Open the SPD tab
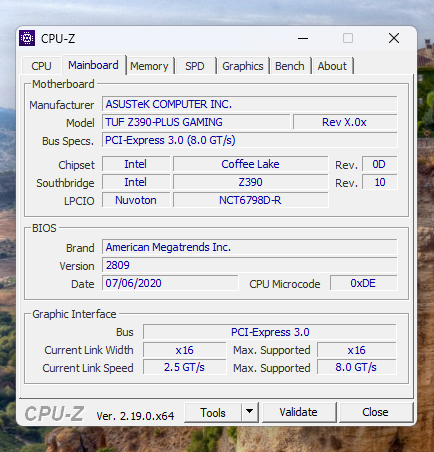The height and width of the screenshot is (452, 434). tap(195, 66)
